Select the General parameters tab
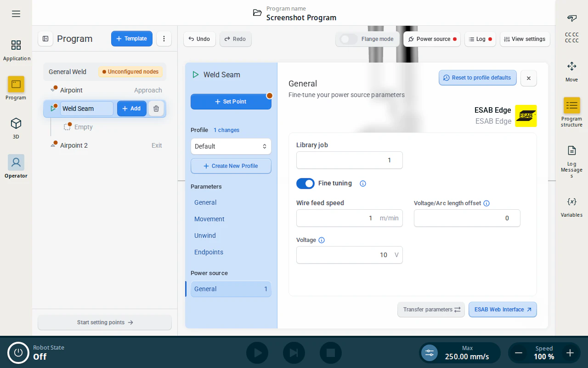This screenshot has width=588, height=368. (x=231, y=202)
